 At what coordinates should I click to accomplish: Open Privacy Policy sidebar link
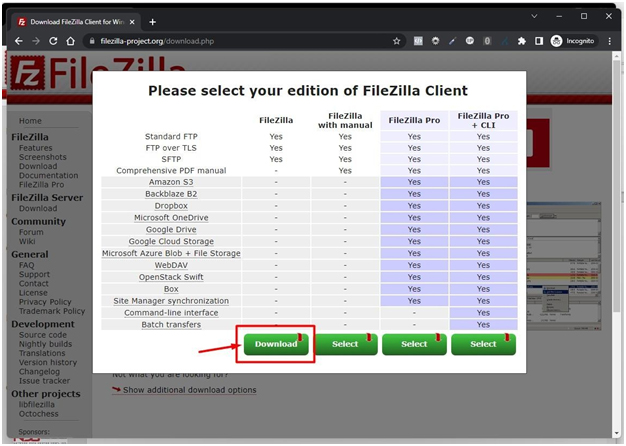pyautogui.click(x=45, y=302)
